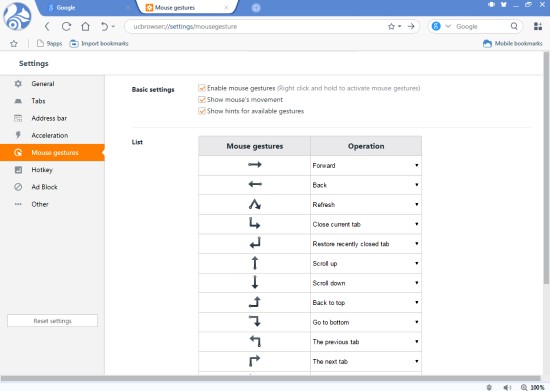
Task: Open the Scroll up dropdown
Action: click(366, 264)
